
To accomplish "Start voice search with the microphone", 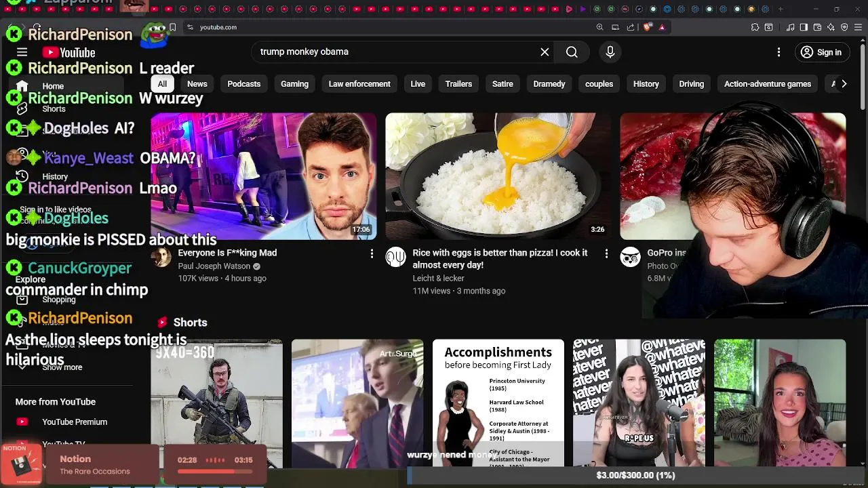I will pos(610,52).
